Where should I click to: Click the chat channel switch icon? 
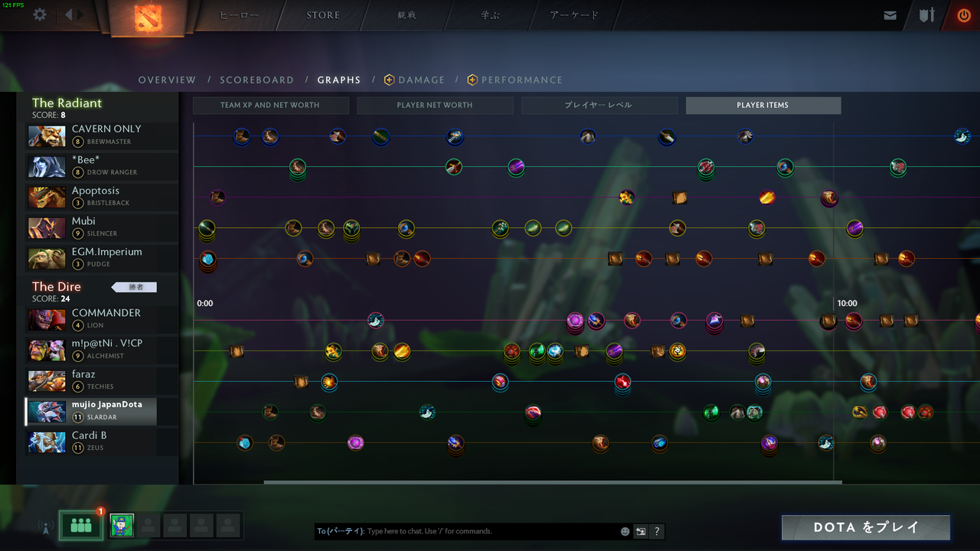[x=641, y=531]
